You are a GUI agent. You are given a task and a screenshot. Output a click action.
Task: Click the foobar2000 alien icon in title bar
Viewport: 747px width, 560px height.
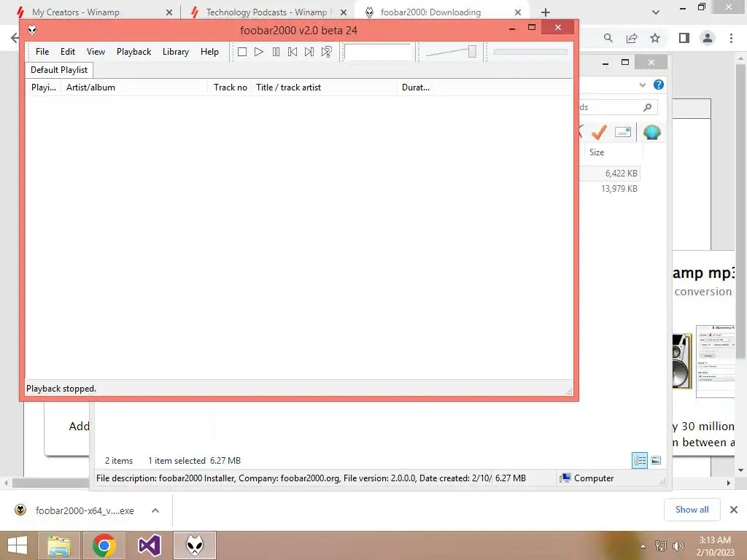pos(32,30)
